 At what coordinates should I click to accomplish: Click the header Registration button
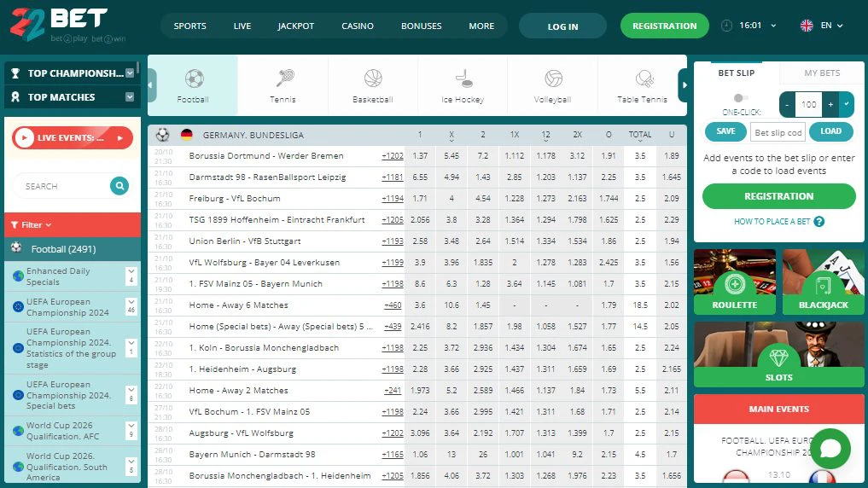point(664,26)
